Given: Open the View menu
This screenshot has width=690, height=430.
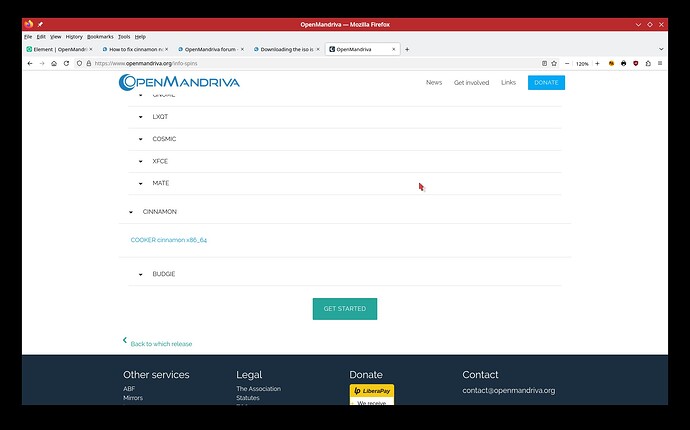Looking at the screenshot, I should tap(55, 37).
